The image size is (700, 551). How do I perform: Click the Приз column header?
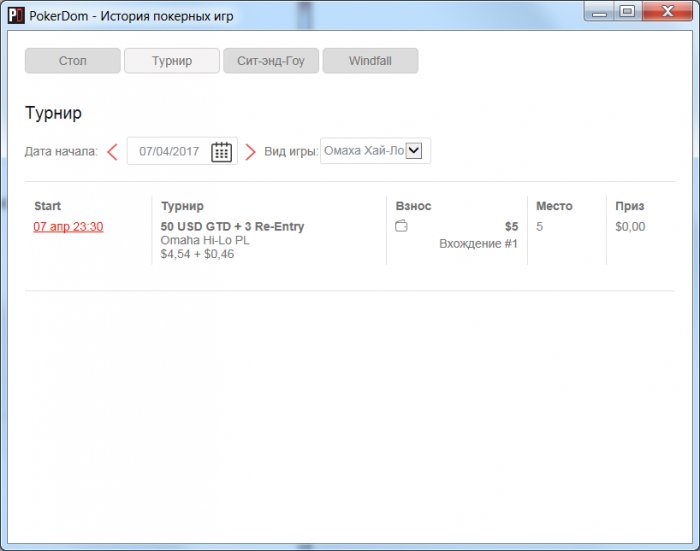629,206
